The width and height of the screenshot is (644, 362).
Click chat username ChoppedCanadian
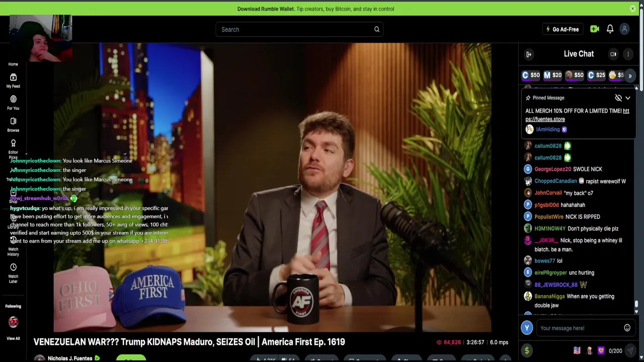pos(555,181)
